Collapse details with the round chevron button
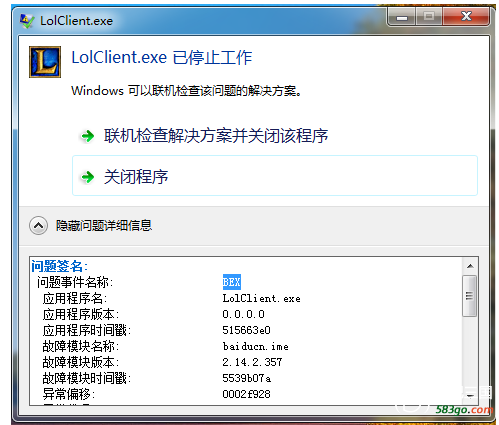Screen dimensions: 499x425 (38, 226)
